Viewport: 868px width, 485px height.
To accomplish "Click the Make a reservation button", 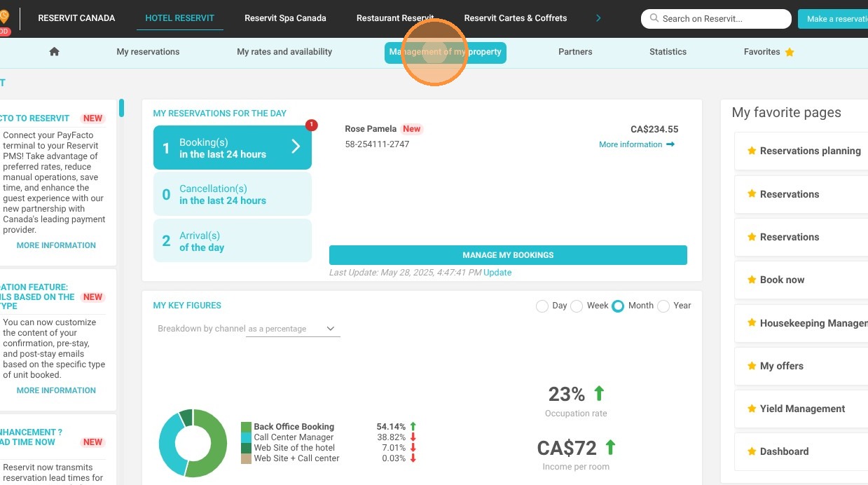I will pyautogui.click(x=833, y=19).
